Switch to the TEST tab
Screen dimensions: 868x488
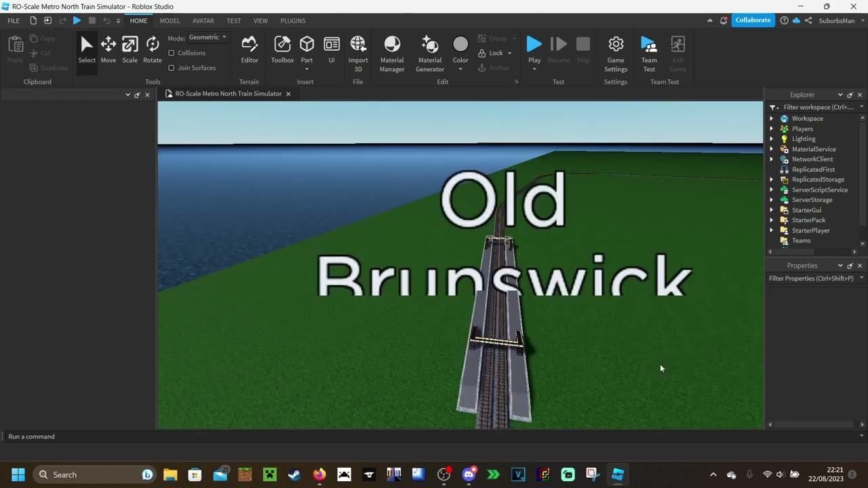tap(234, 21)
